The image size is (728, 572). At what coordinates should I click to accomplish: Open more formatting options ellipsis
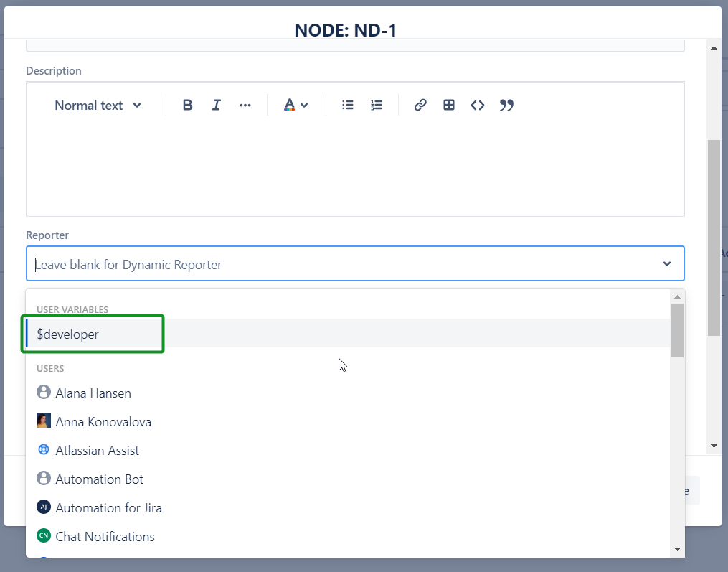coord(245,106)
